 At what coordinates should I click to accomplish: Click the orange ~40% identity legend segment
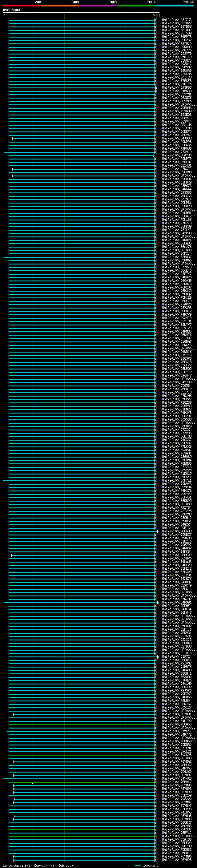tap(60, 6)
